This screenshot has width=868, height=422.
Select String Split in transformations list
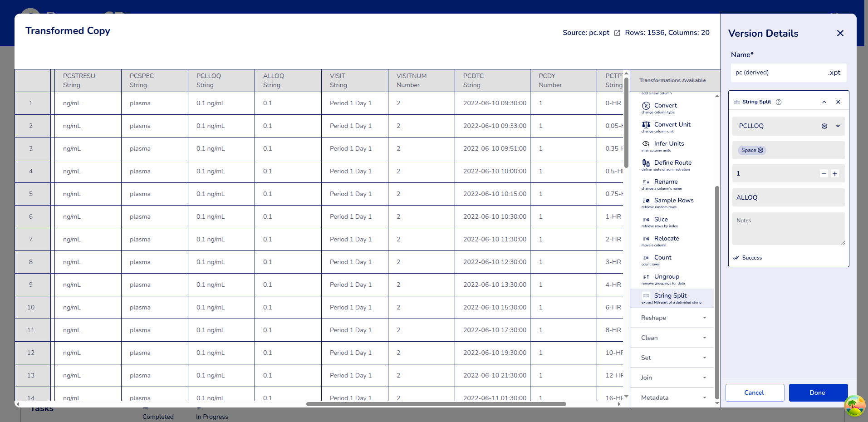tap(670, 296)
